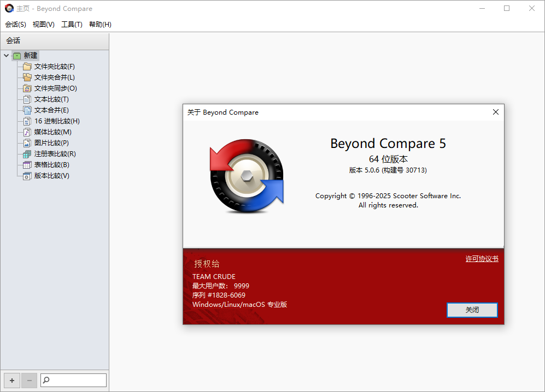
Task: Open the 16 进制比较 hex compare session
Action: [50, 121]
